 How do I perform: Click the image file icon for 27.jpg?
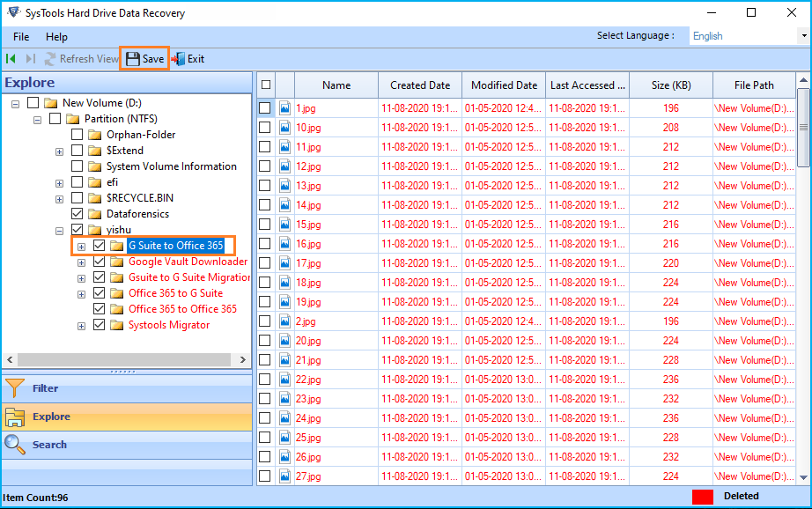(284, 476)
